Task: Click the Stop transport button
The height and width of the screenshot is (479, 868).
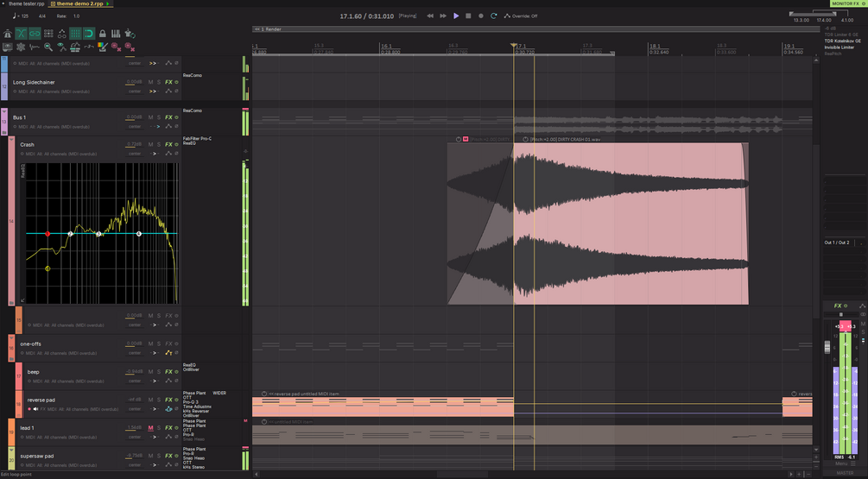Action: [x=468, y=16]
